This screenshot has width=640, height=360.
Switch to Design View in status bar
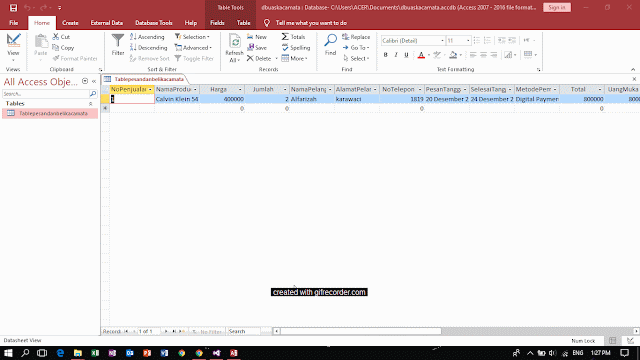631,340
